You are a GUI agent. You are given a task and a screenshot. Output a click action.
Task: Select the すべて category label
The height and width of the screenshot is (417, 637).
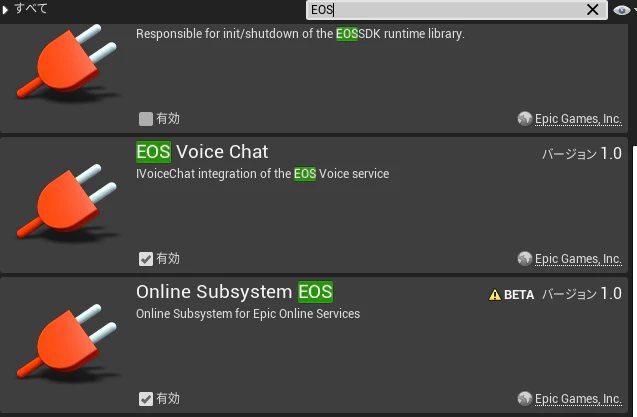pyautogui.click(x=31, y=8)
